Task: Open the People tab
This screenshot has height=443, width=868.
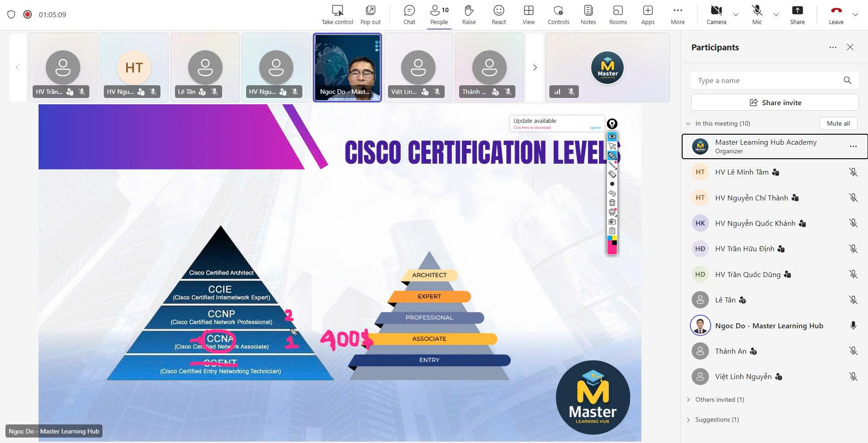Action: pyautogui.click(x=439, y=15)
